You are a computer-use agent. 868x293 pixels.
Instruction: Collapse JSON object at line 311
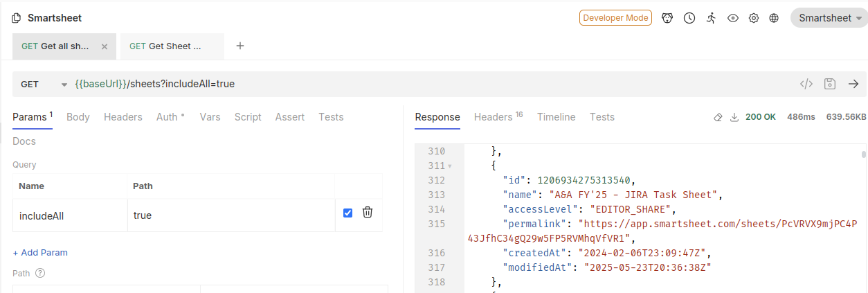450,166
